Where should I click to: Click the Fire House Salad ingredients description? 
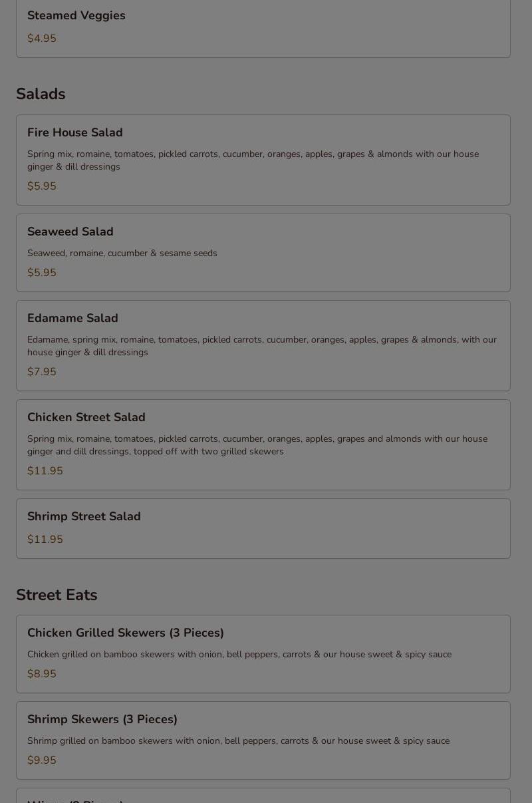tap(253, 160)
